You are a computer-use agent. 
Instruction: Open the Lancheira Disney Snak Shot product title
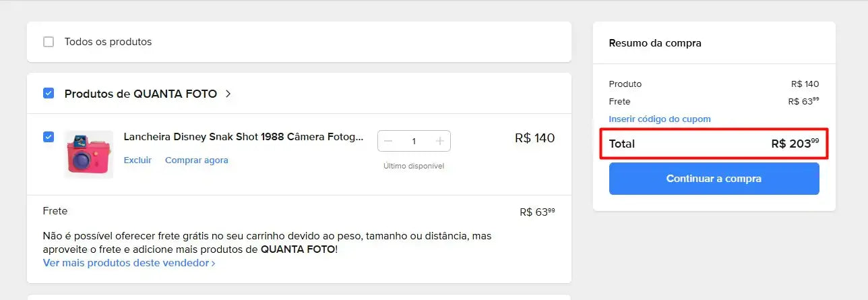tap(243, 137)
